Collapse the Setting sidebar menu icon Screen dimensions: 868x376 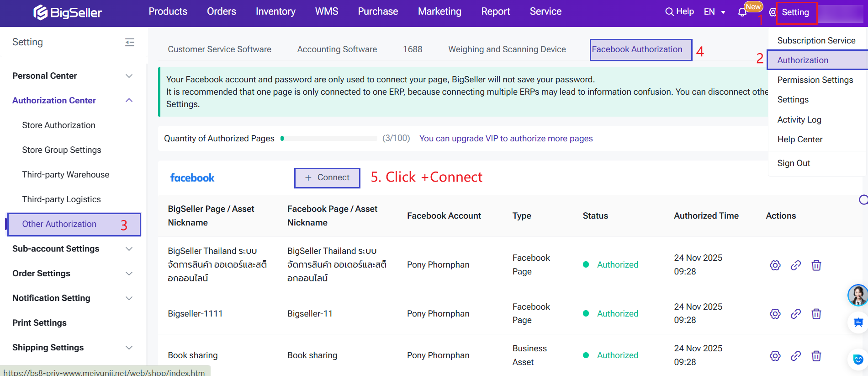click(x=130, y=43)
